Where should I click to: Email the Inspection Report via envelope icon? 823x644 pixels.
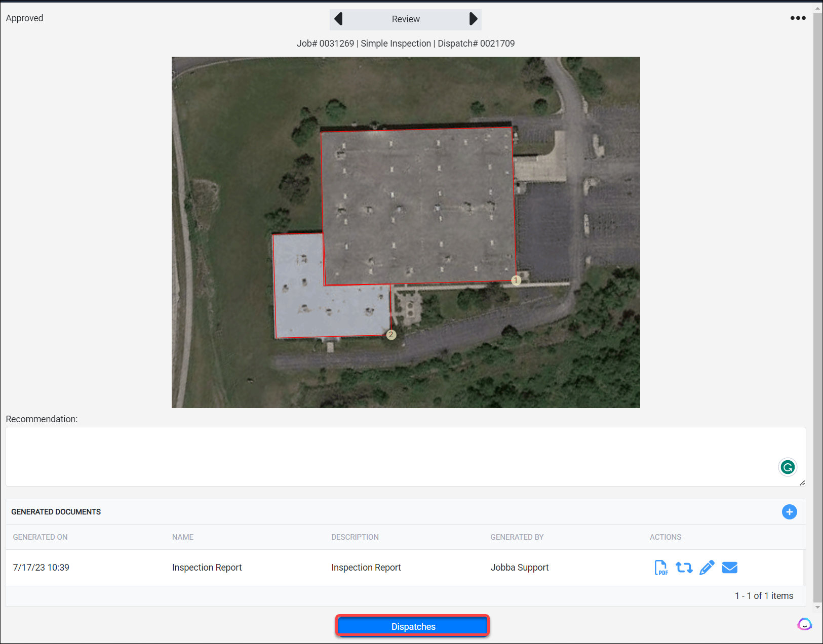(729, 568)
